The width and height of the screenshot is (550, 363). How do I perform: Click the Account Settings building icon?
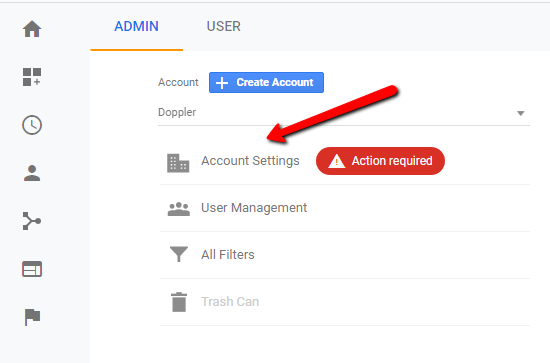[178, 163]
